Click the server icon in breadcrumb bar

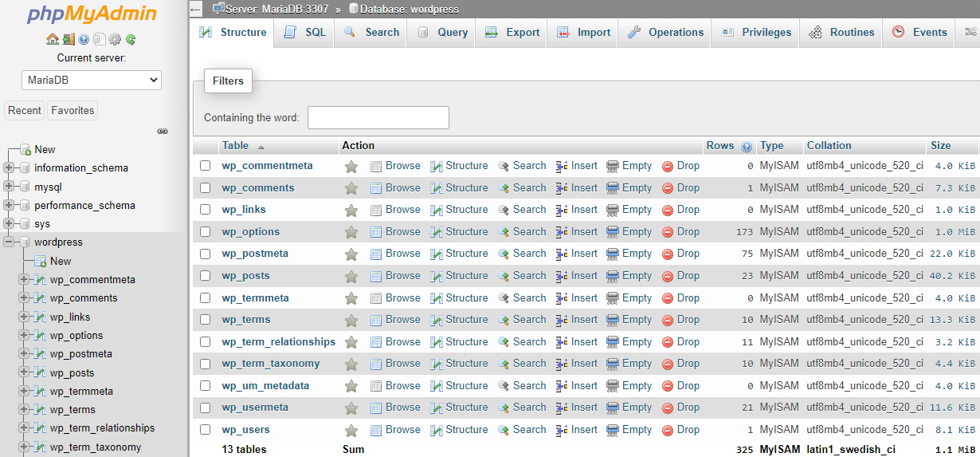(x=218, y=9)
